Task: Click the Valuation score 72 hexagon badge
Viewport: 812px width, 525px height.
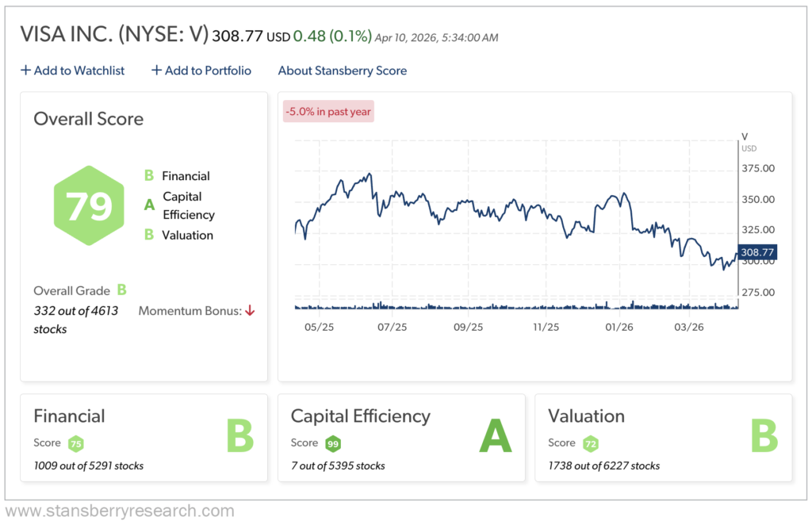Action: click(590, 443)
